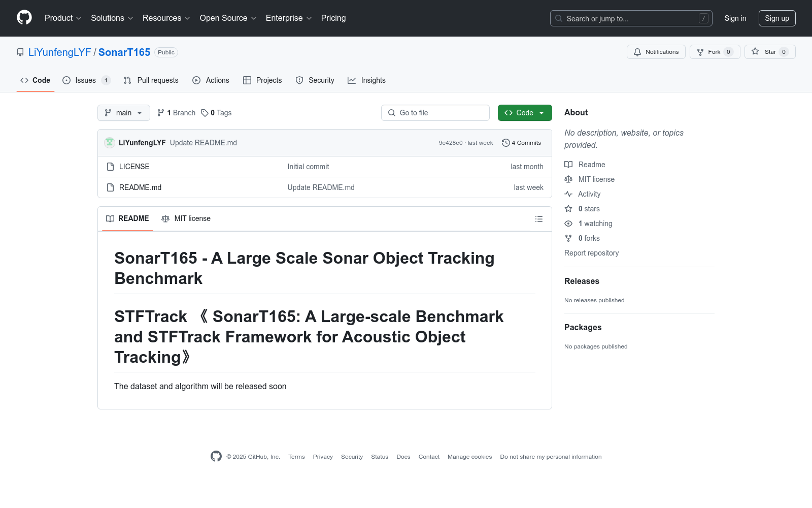Click the LiYunfengLYF avatar in commit row

pos(110,143)
